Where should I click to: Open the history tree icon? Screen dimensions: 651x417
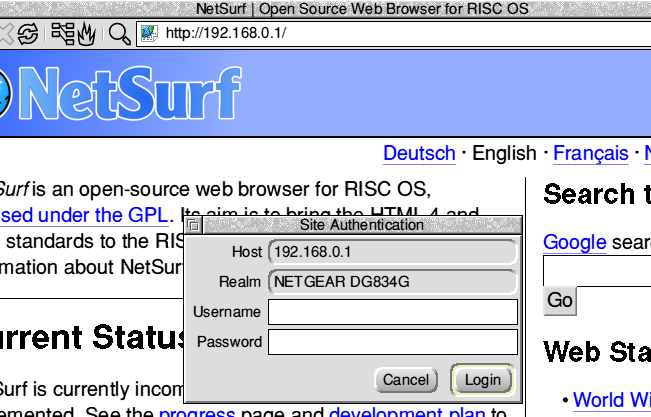click(x=62, y=33)
